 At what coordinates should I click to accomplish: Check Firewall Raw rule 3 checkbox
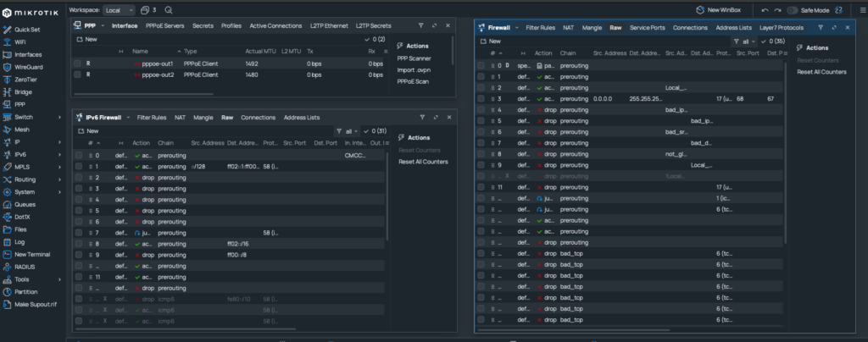pos(481,99)
